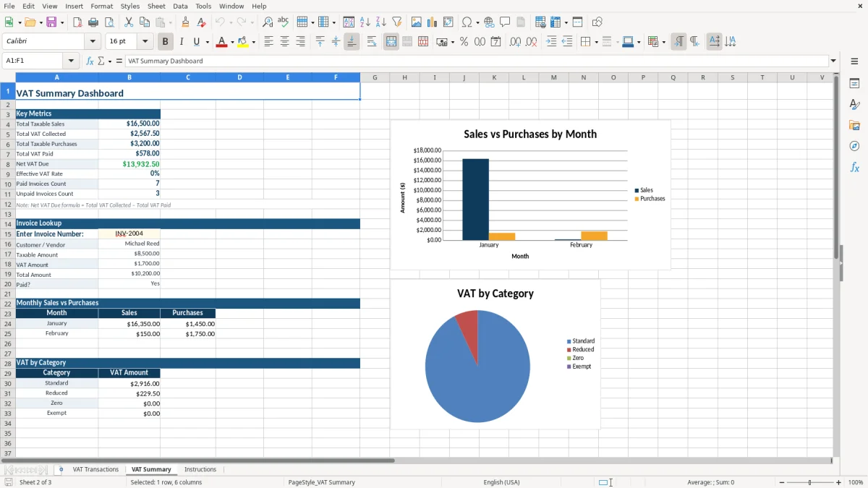Click the Draw Functions shapes icon

597,22
